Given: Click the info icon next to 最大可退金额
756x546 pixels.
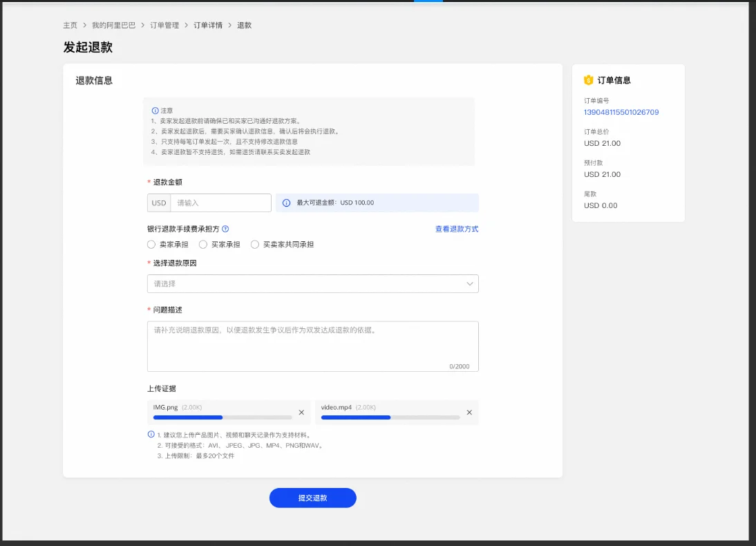Looking at the screenshot, I should [286, 203].
